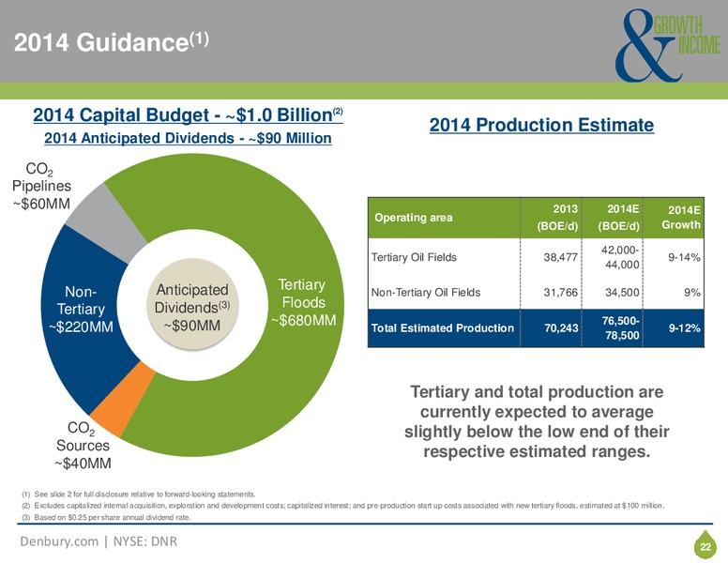Click the 9% growth cell

click(x=691, y=292)
